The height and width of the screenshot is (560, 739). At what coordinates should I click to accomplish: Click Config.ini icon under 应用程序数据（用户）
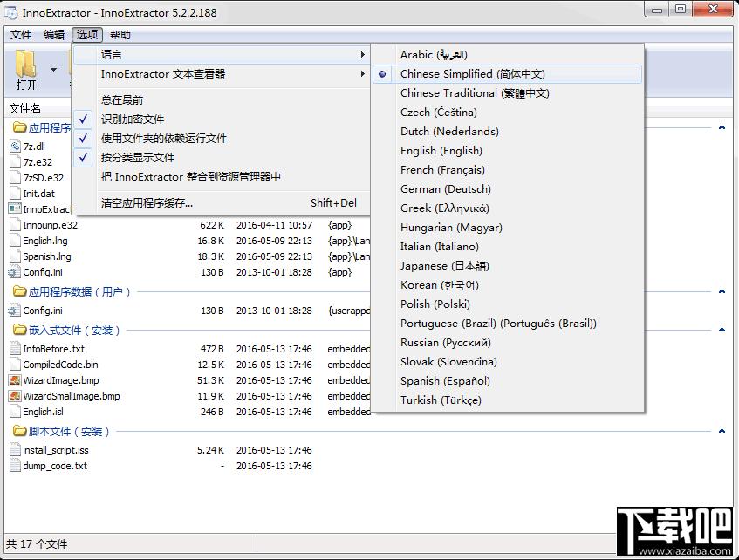pyautogui.click(x=15, y=311)
